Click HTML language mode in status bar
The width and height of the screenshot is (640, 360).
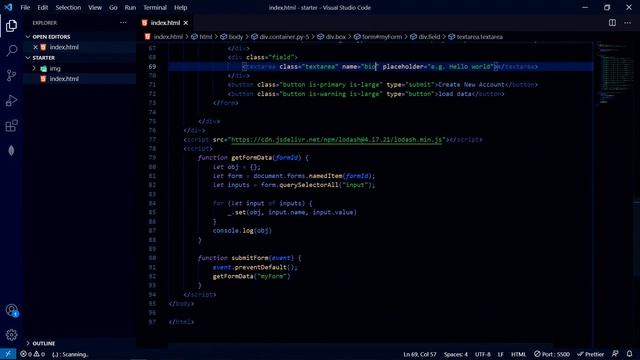coord(518,354)
